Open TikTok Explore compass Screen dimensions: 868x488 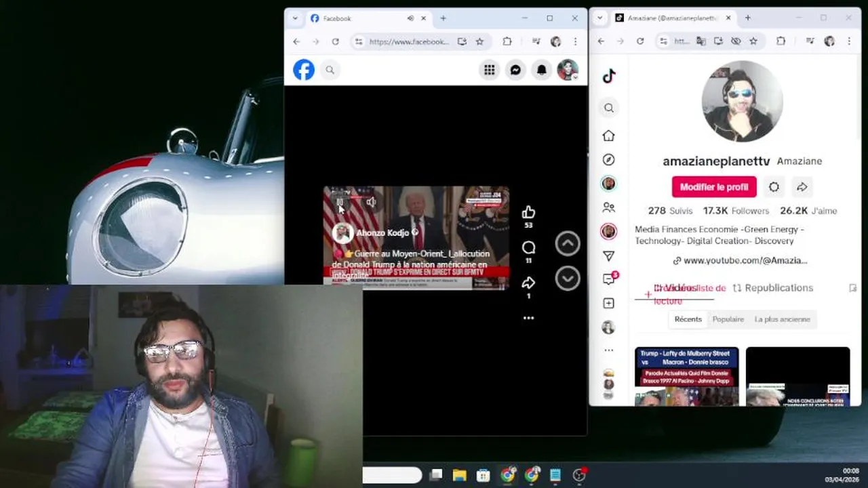609,160
